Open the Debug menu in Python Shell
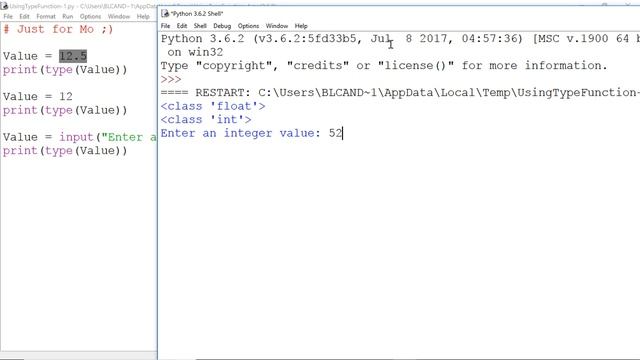This screenshot has height=360, width=640. pos(222,26)
